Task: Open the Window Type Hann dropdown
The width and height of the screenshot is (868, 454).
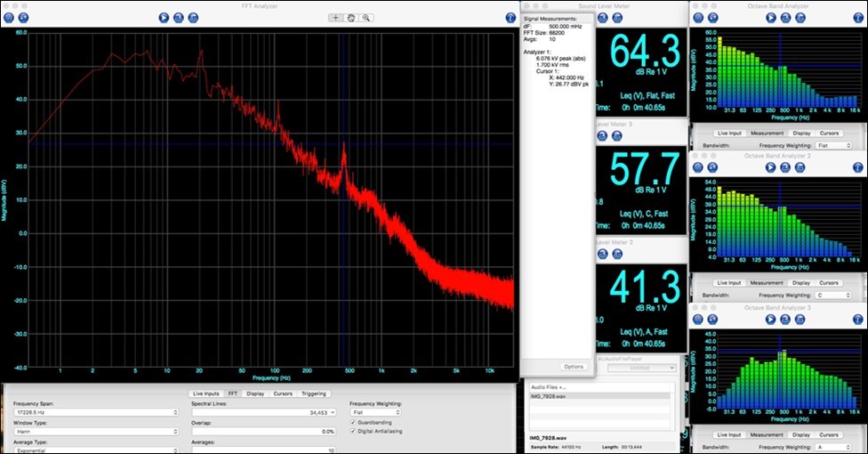Action: [94, 432]
